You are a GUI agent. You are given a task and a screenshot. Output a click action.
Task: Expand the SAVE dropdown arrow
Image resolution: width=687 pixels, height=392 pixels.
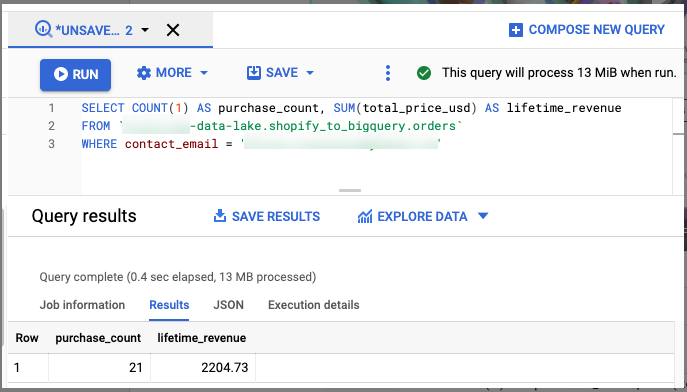point(310,73)
